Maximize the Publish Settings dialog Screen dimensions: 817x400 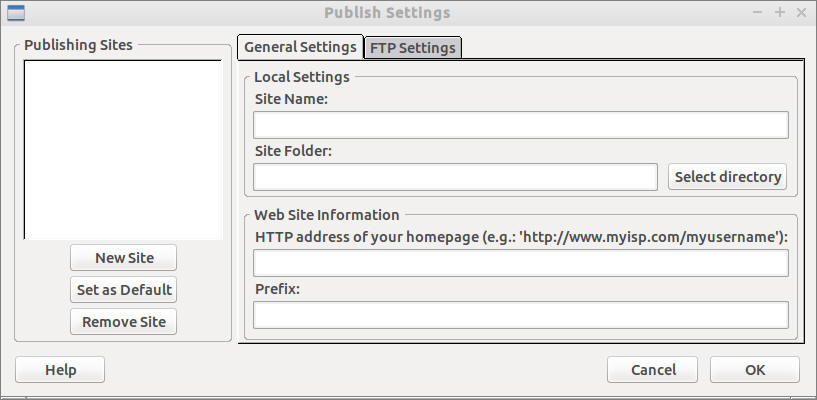[780, 13]
